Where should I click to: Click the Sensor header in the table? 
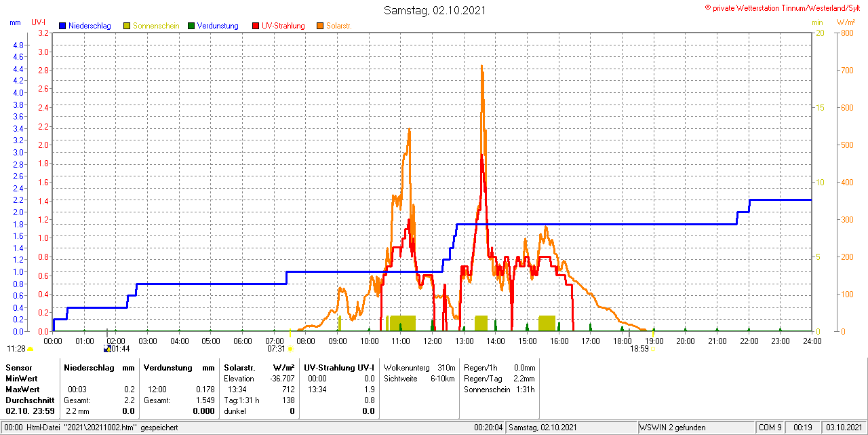click(18, 367)
